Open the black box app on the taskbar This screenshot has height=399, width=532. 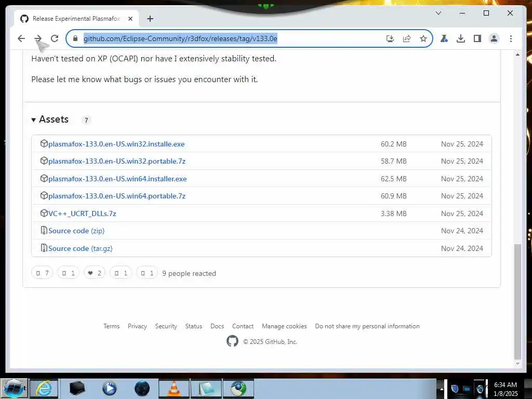[77, 388]
